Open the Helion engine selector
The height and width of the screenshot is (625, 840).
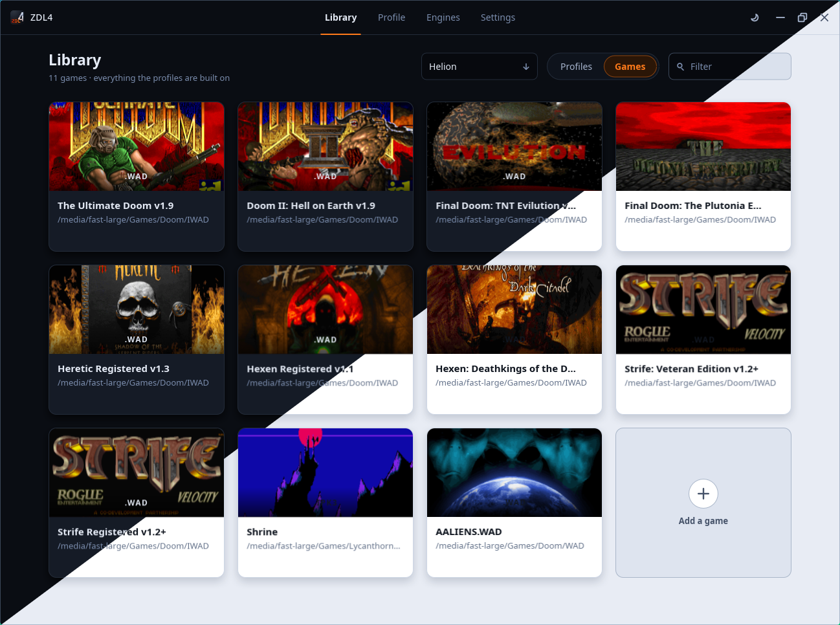click(x=480, y=67)
